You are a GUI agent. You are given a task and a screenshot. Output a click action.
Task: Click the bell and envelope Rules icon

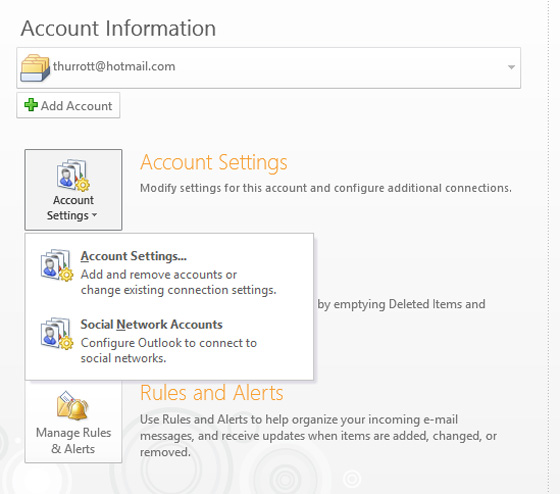click(73, 406)
